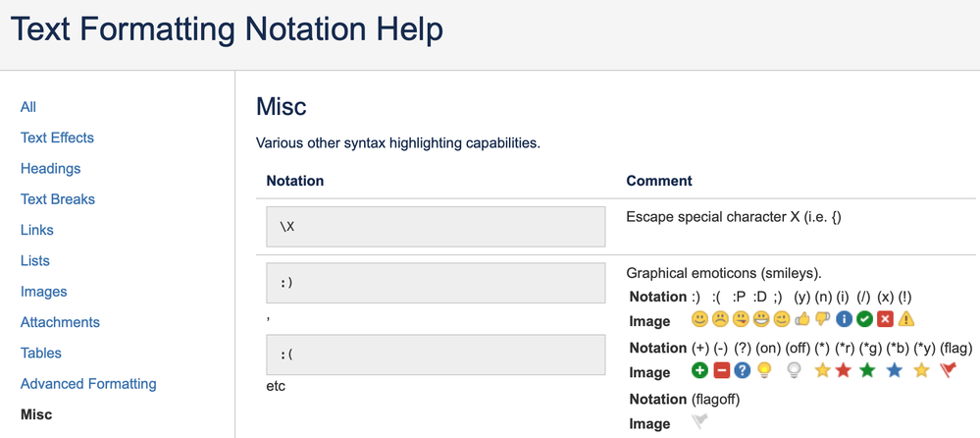Click the red flag icon
The width and height of the screenshot is (980, 438).
(949, 371)
